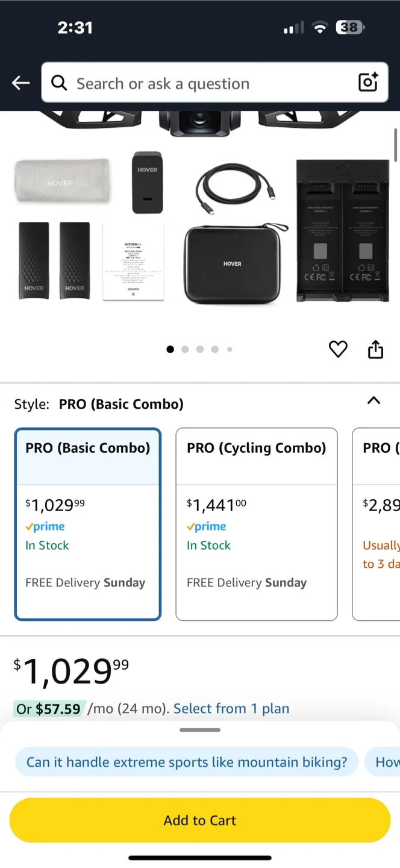Select the PRO (Basic Combo) style
Screen dimensions: 400x868
point(88,523)
